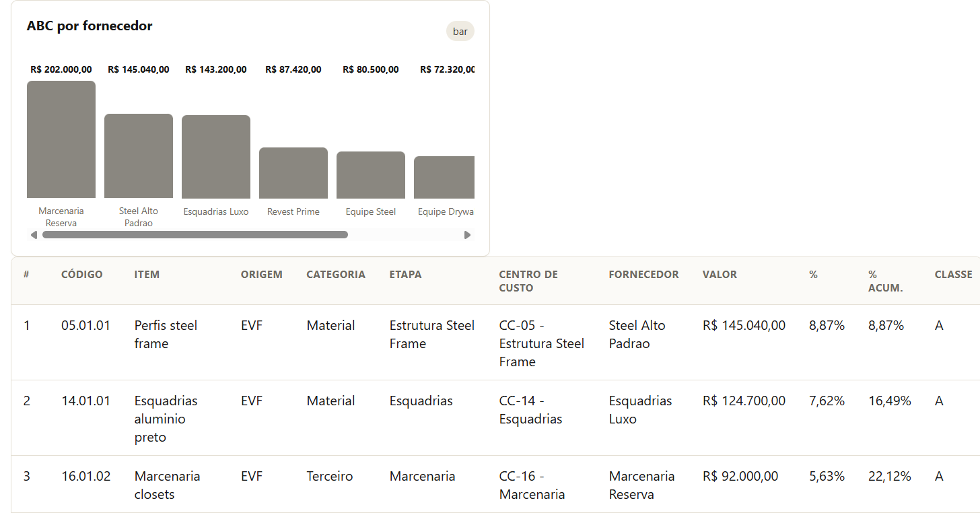Click 'Terceiro' category cell
980x513 pixels.
point(330,477)
